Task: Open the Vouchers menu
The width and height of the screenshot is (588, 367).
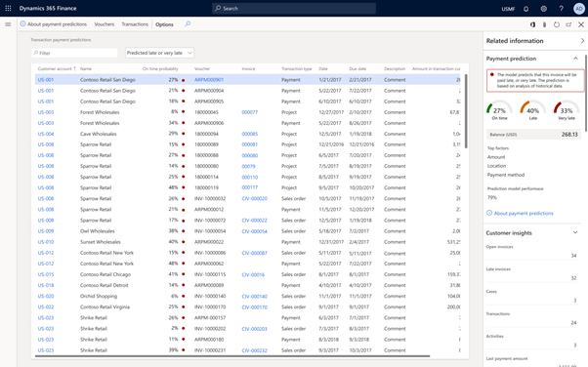Action: [105, 24]
